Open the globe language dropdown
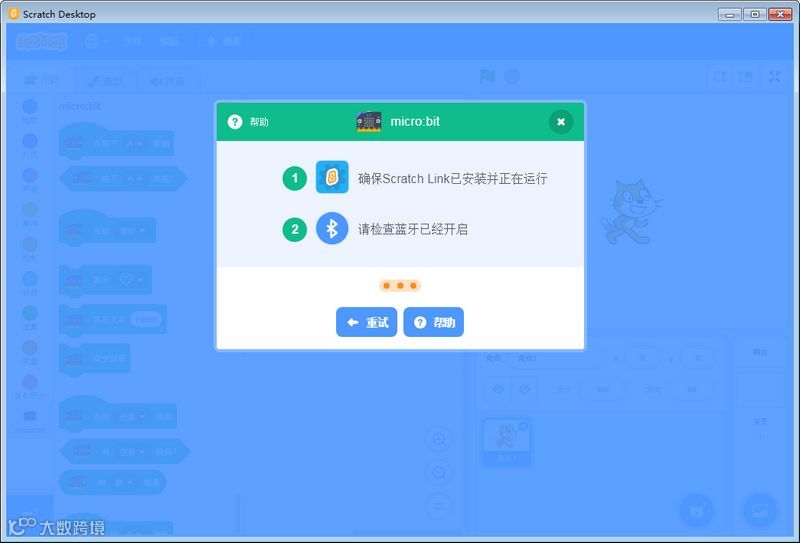 95,41
